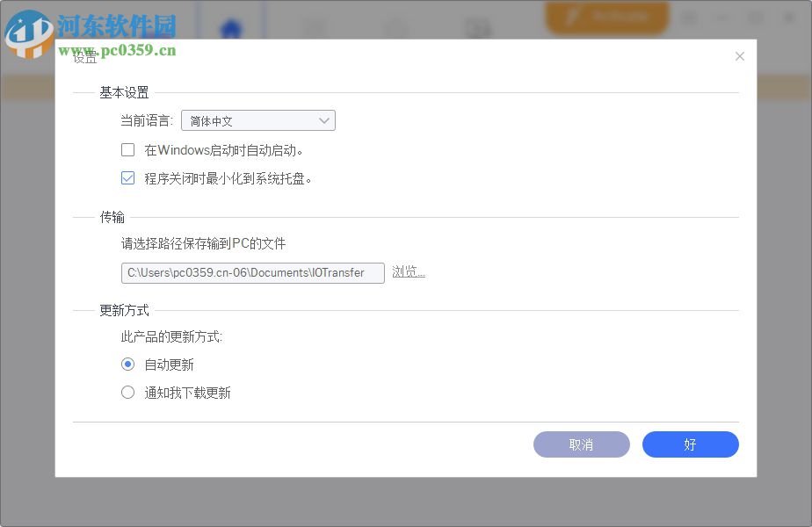Click the 好 confirmation button
Screen dimensions: 812x527
691,444
